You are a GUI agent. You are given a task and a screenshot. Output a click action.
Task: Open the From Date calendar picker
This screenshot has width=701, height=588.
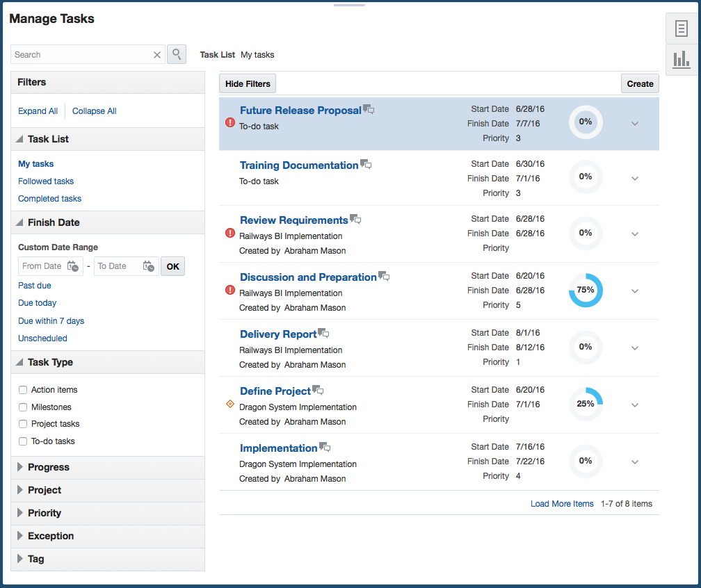click(73, 266)
